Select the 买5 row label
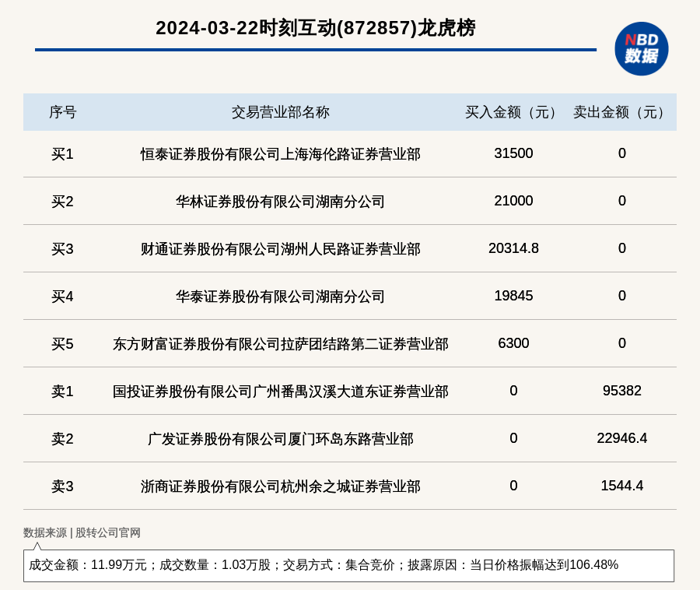This screenshot has height=590, width=700. pyautogui.click(x=62, y=344)
